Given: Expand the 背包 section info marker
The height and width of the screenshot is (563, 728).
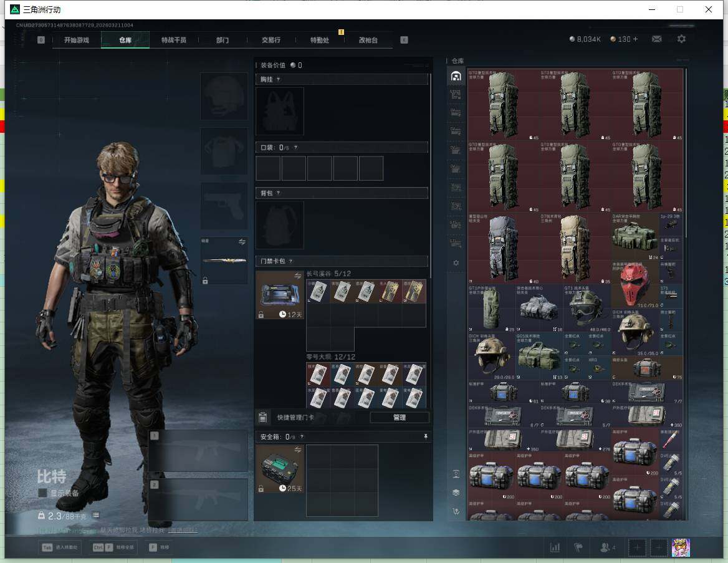Looking at the screenshot, I should click(278, 193).
